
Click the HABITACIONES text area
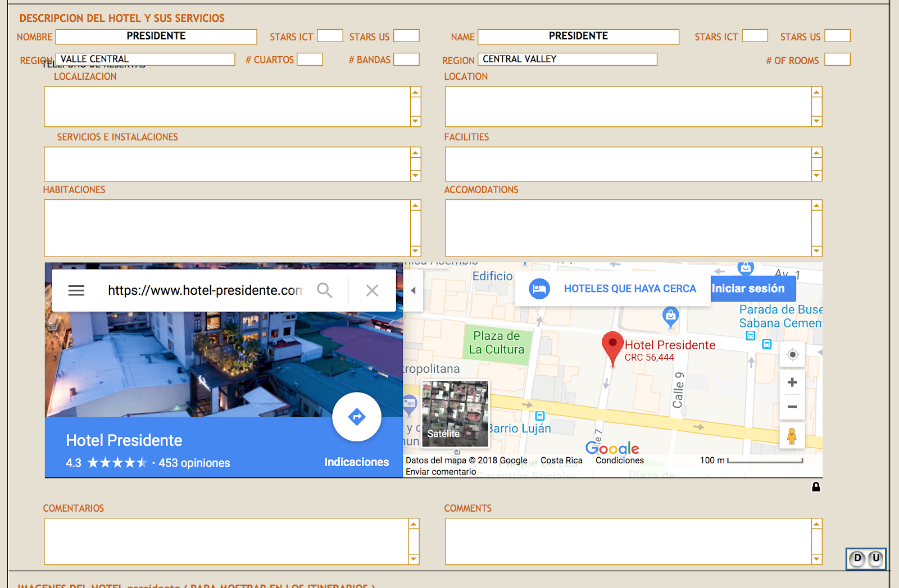coord(228,228)
